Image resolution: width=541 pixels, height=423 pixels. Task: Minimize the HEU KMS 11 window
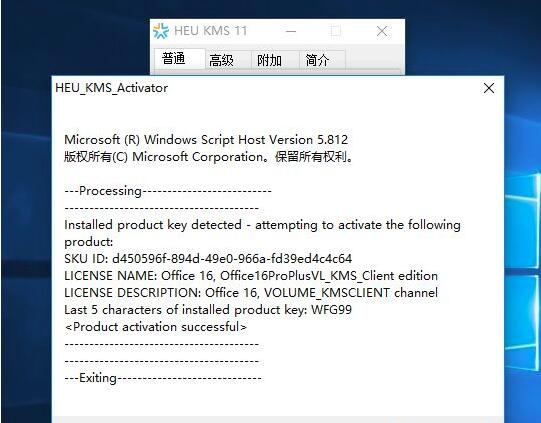pyautogui.click(x=291, y=31)
